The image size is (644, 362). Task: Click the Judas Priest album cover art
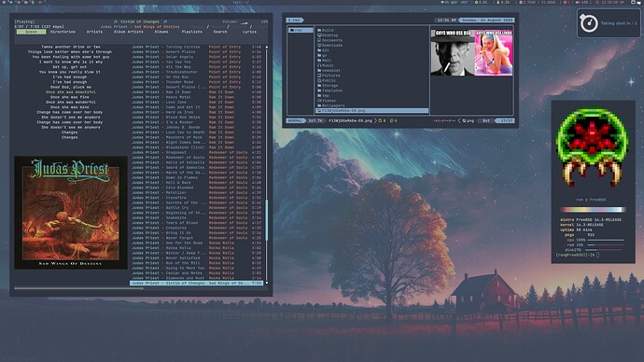71,212
